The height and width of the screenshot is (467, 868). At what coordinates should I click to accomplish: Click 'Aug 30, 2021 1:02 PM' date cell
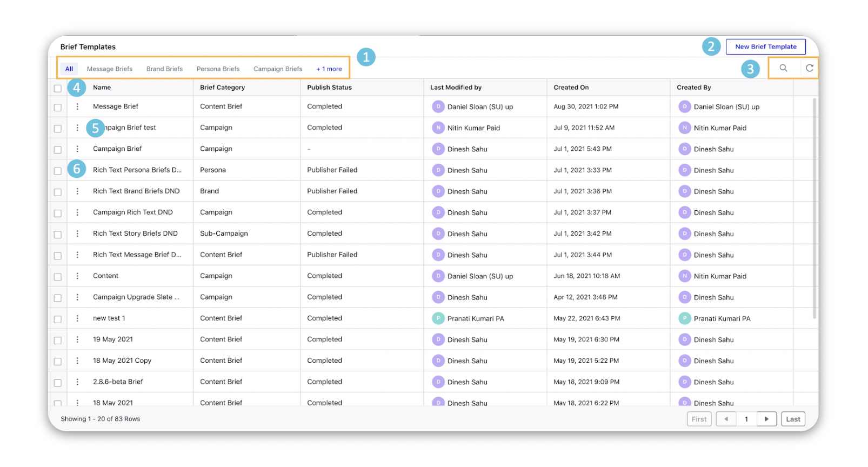point(586,106)
